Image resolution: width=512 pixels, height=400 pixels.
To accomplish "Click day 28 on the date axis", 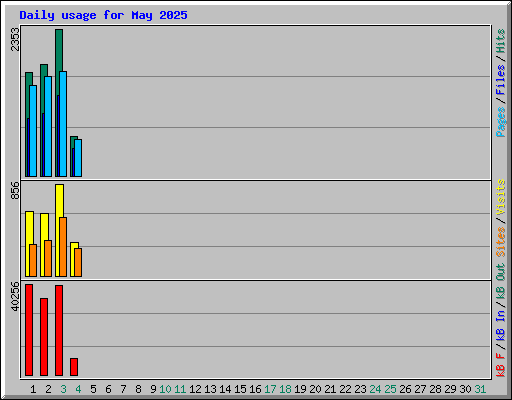I will pyautogui.click(x=435, y=389).
